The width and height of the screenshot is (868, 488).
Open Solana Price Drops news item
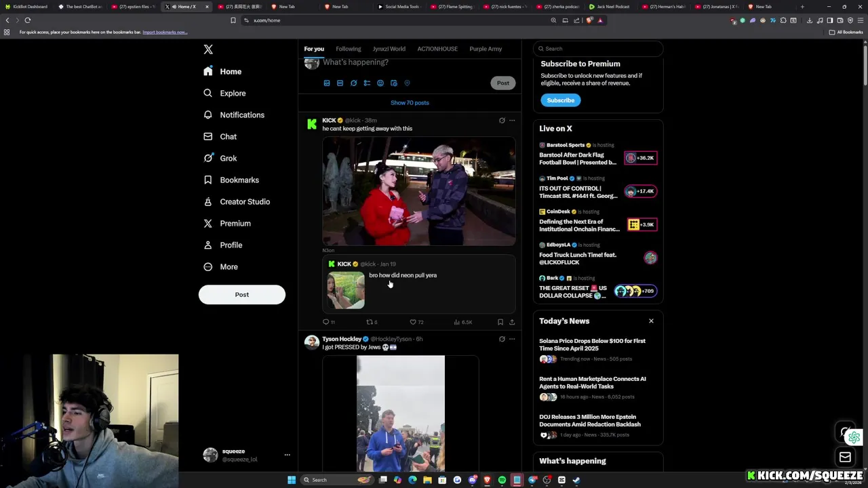(598, 350)
